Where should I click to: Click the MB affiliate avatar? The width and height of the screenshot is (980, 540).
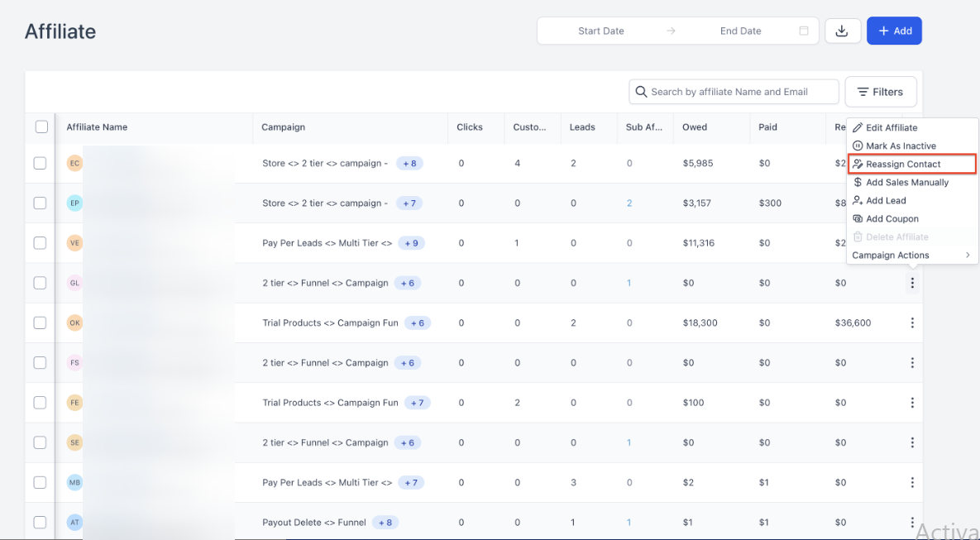(74, 483)
